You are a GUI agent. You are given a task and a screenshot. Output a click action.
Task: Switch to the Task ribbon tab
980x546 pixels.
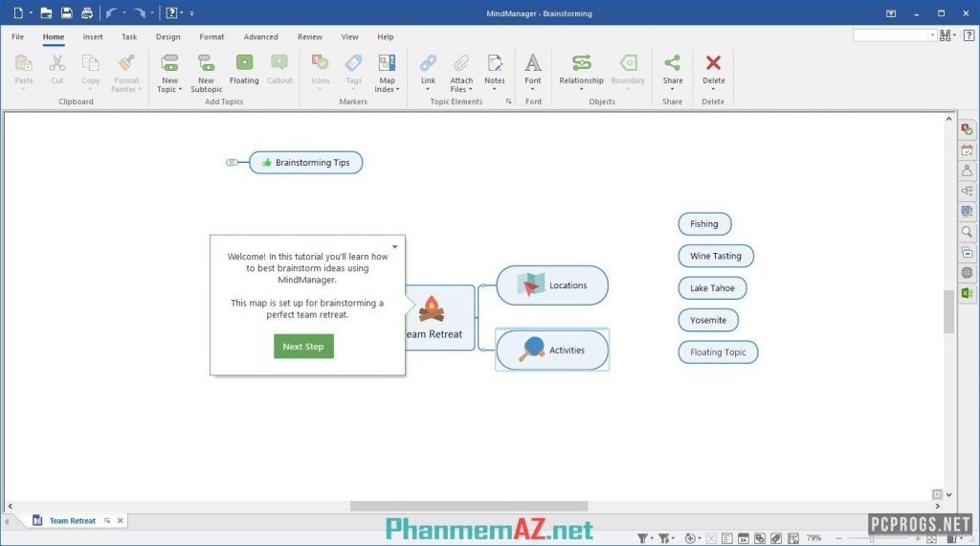(x=129, y=37)
